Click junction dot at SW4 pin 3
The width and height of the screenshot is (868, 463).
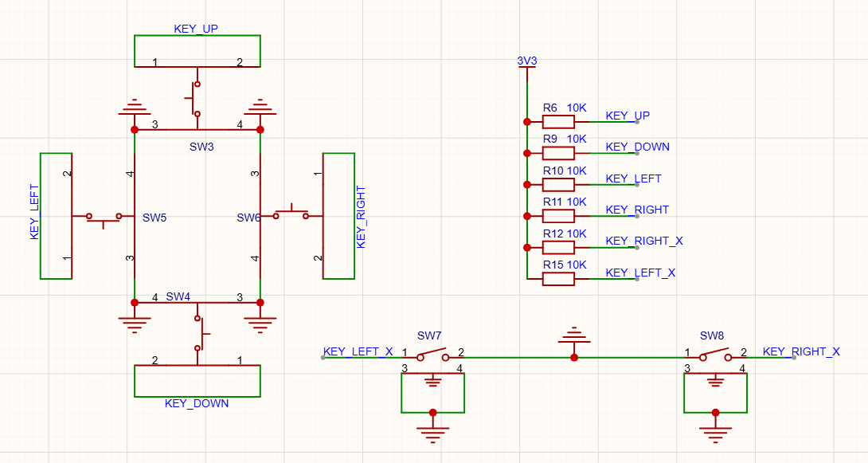click(260, 303)
